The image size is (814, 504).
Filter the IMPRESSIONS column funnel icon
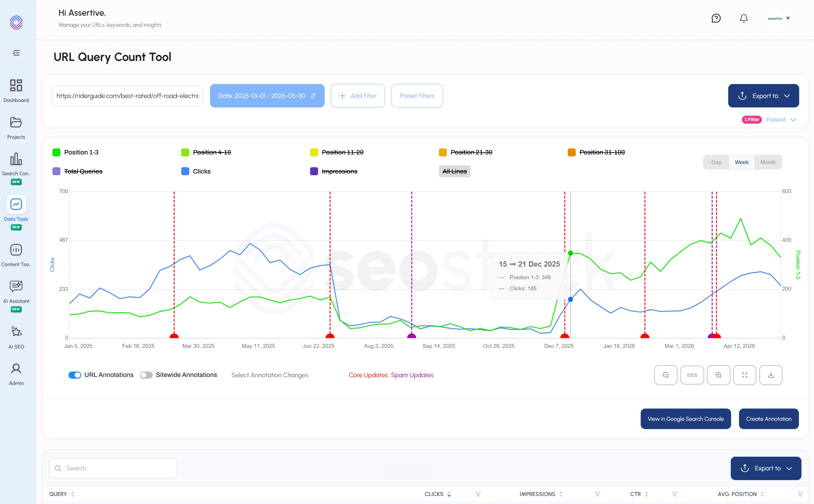pyautogui.click(x=597, y=494)
